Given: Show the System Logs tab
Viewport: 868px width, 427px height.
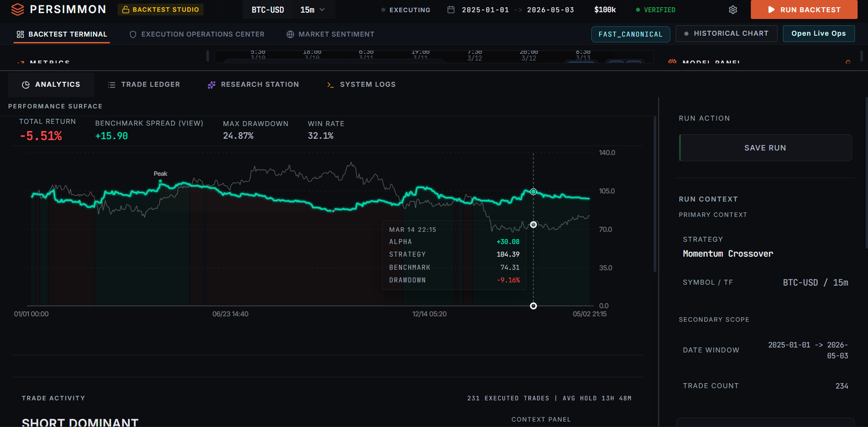Looking at the screenshot, I should point(361,84).
